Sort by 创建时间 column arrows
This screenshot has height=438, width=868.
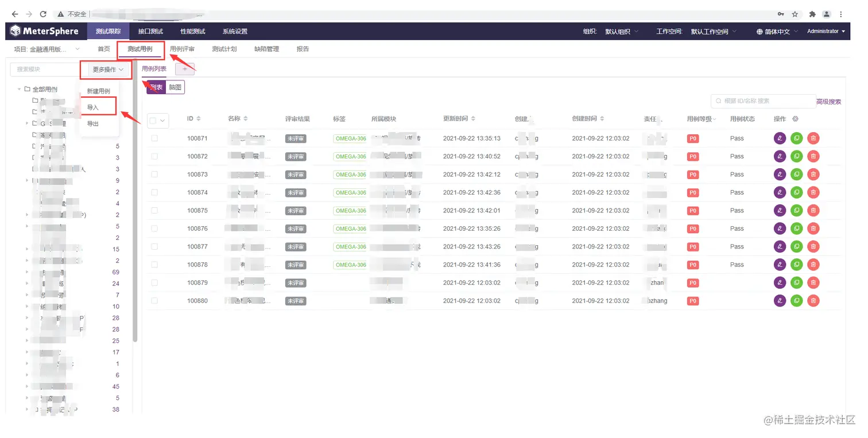[602, 119]
